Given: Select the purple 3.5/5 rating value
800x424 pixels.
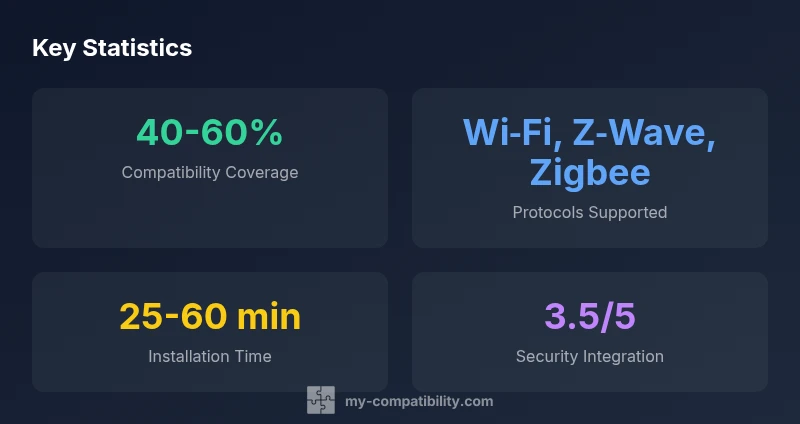Looking at the screenshot, I should point(590,316).
